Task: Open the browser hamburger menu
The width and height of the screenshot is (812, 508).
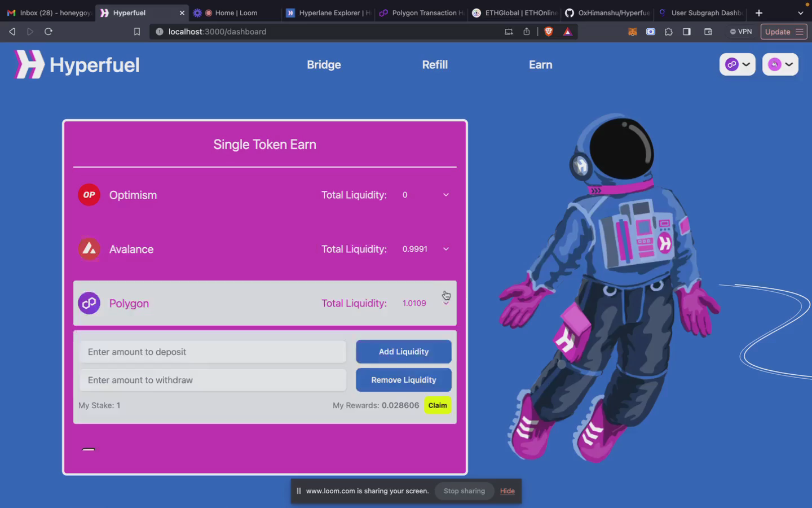Action: [800, 32]
